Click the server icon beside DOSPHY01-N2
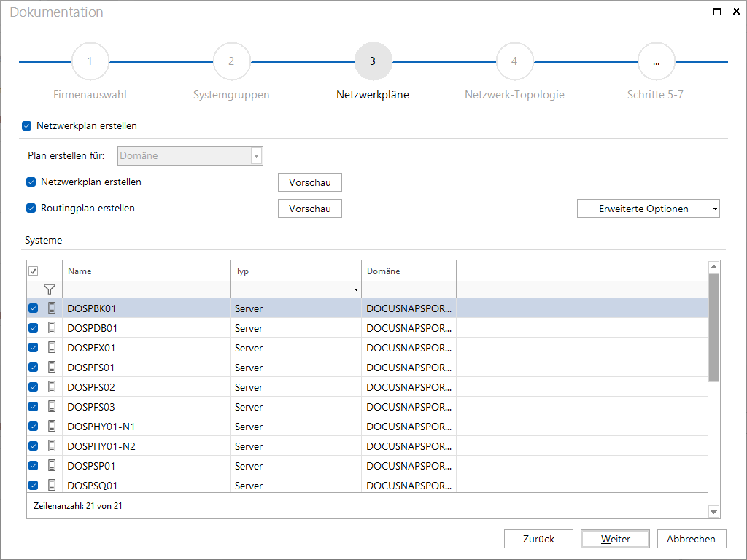This screenshot has width=747, height=560. coord(52,446)
